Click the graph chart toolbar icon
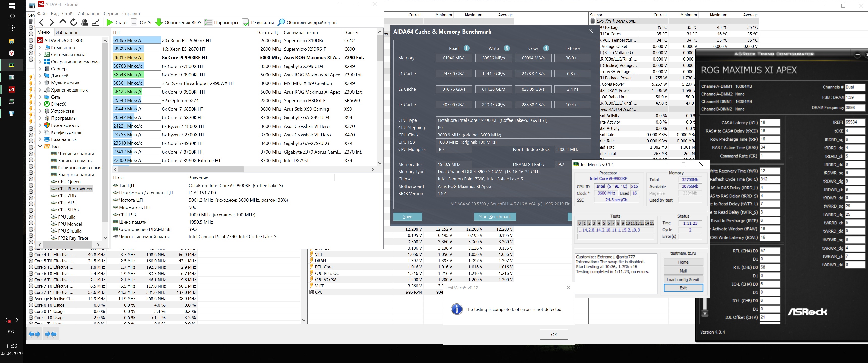Screen dimensions: 868x363 [96, 22]
